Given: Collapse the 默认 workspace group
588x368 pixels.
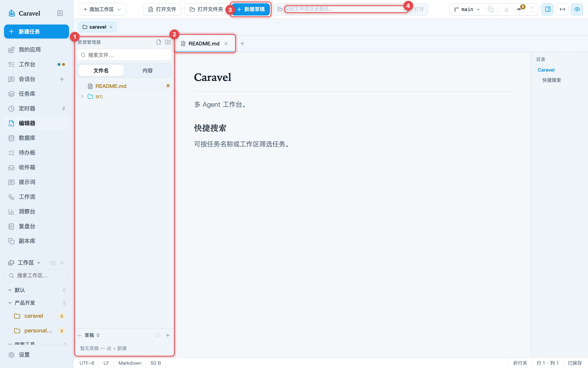Looking at the screenshot, I should point(10,290).
